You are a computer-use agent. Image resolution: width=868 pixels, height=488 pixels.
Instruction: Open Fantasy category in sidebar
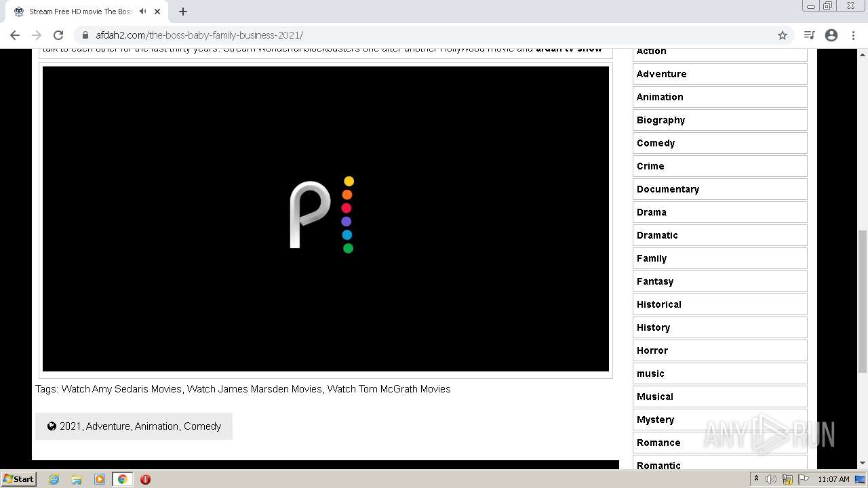720,281
